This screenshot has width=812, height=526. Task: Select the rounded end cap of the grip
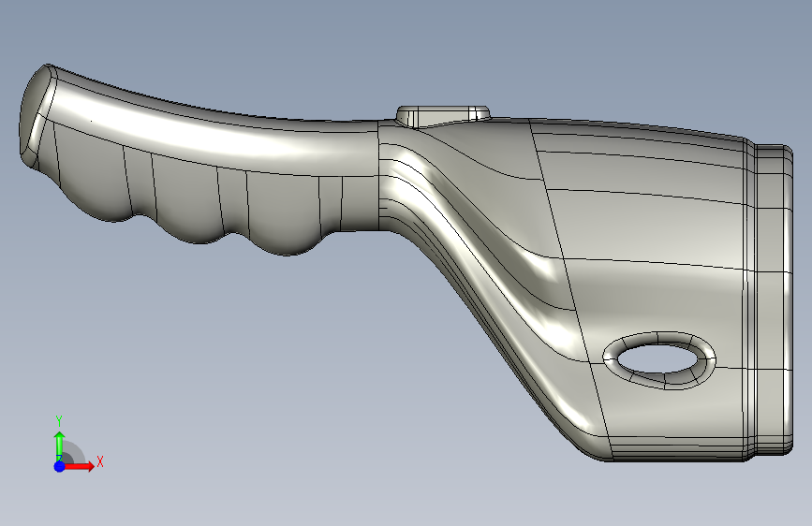37,115
